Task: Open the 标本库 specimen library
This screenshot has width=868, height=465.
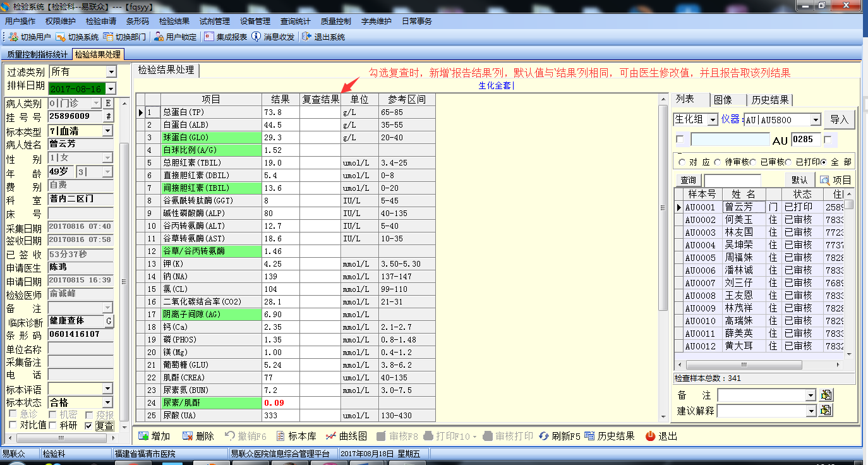Action: [x=296, y=436]
